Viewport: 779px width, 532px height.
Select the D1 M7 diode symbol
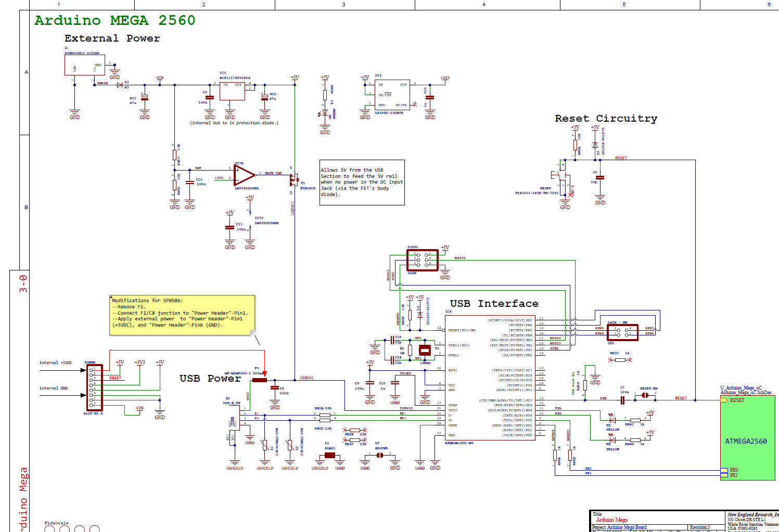pos(120,84)
